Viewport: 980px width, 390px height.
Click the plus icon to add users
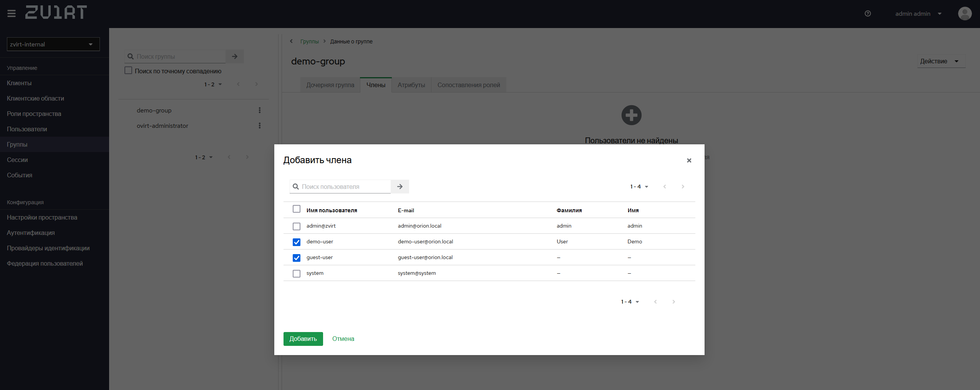631,115
